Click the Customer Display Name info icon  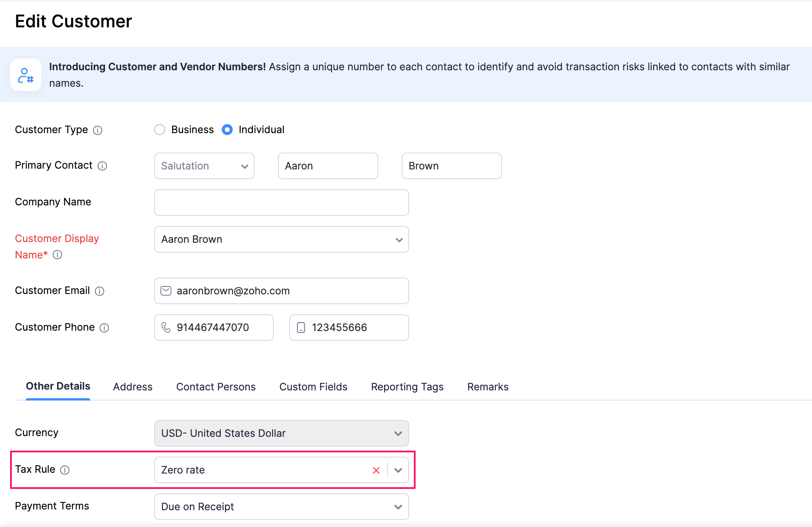[58, 255]
